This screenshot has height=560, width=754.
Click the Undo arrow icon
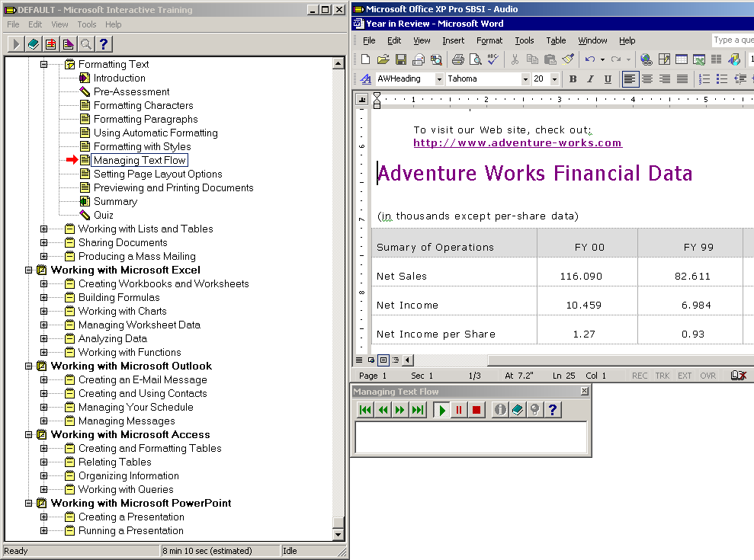(590, 59)
